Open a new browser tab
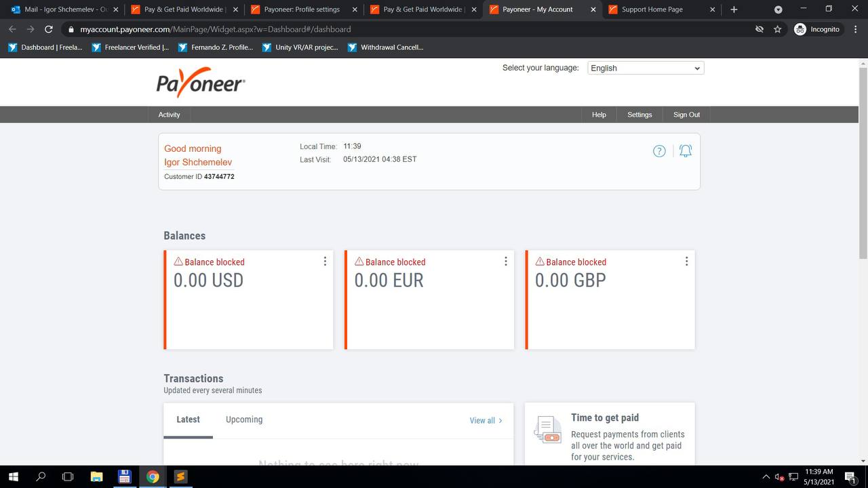Screen dimensions: 868x488 pos(734,9)
